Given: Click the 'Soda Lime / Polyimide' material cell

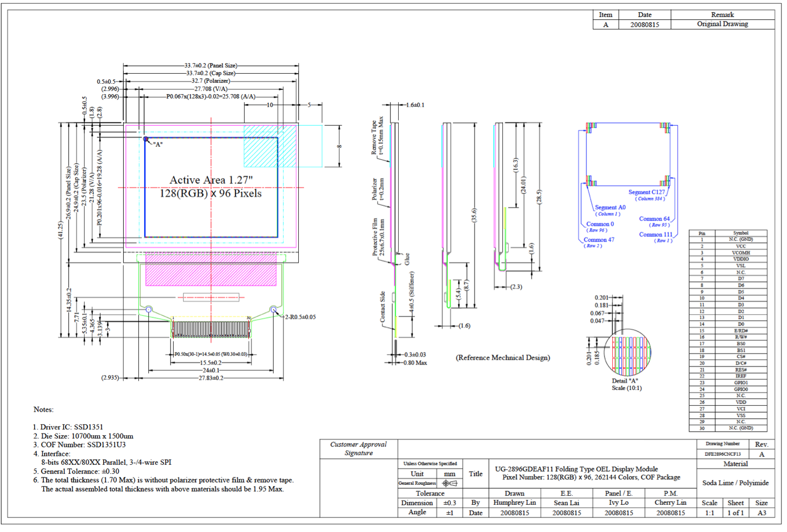Looking at the screenshot, I should 735,483.
